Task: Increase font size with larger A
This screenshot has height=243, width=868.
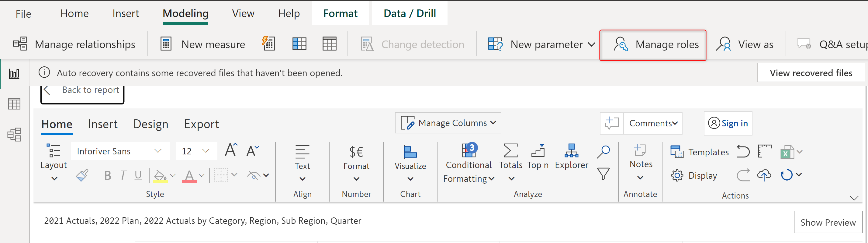Action: point(231,150)
